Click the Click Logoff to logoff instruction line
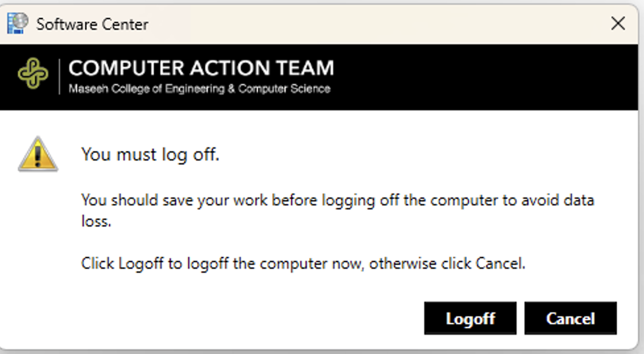 [x=303, y=264]
